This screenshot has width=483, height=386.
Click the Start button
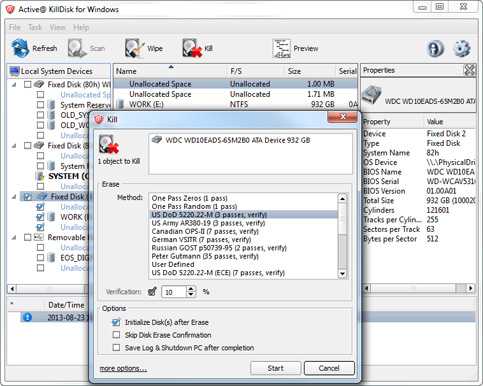275,368
